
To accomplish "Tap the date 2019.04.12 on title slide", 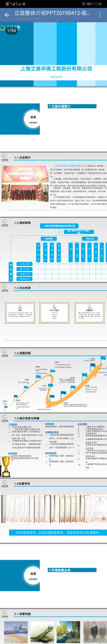I will click(56, 77).
